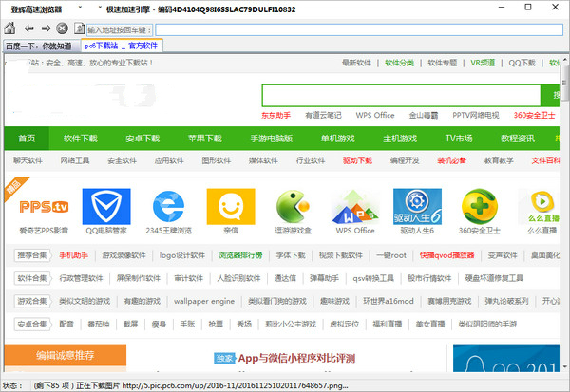Open the 360安全卫士 icon

pyautogui.click(x=480, y=206)
